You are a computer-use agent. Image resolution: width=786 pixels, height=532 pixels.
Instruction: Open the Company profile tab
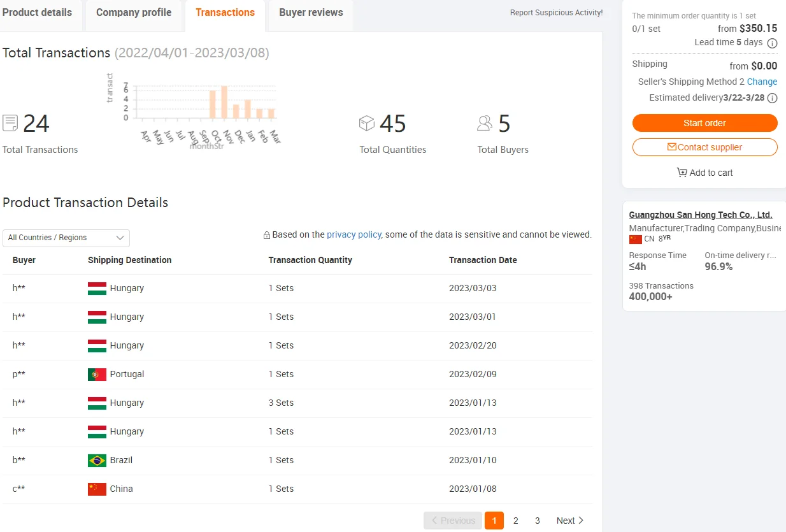(134, 13)
